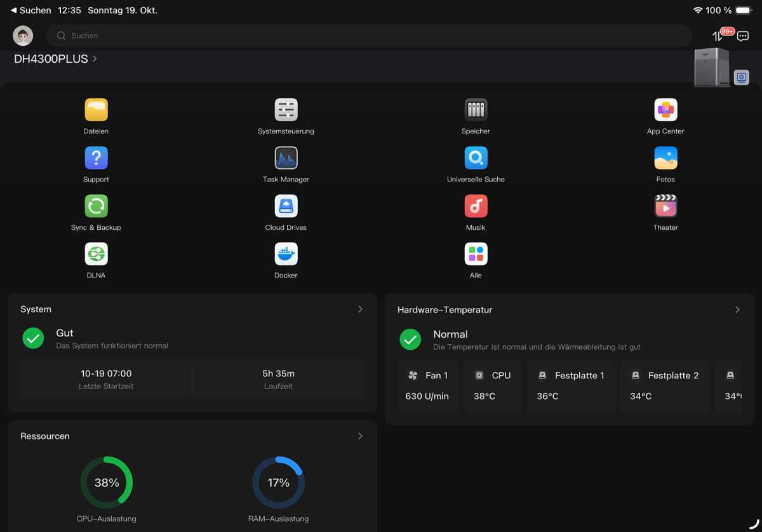Open the Fotos app
Image resolution: width=762 pixels, height=532 pixels.
[x=665, y=158]
